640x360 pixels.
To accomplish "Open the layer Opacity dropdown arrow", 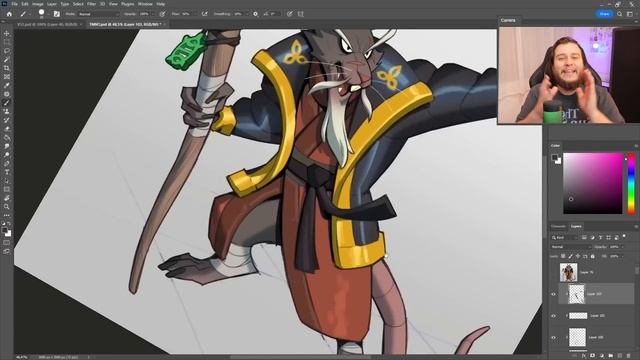I will click(622, 247).
